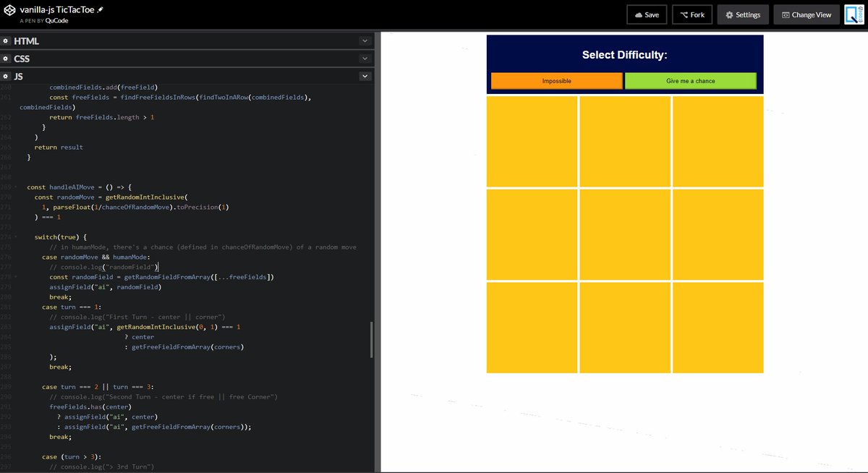Screen dimensions: 868x473
Task: Click the 'switch(true) {' code line
Action: tap(60, 236)
